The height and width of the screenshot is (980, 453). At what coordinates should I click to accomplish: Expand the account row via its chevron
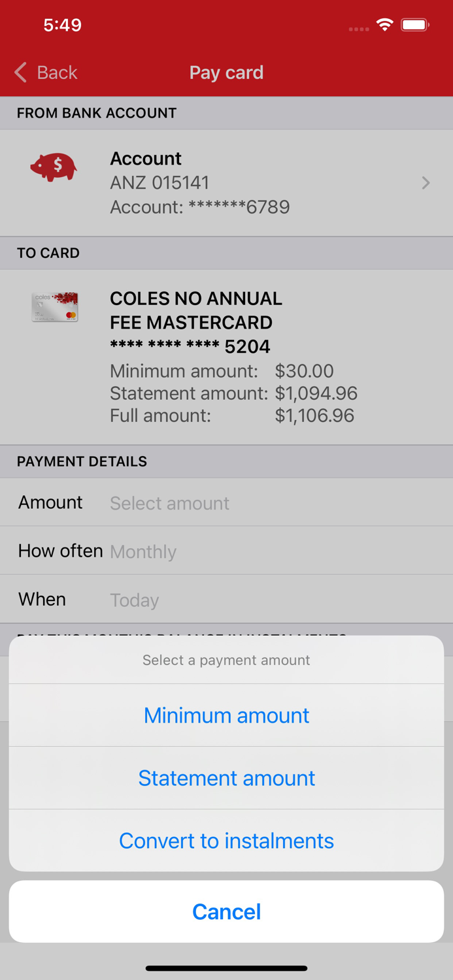(x=426, y=183)
